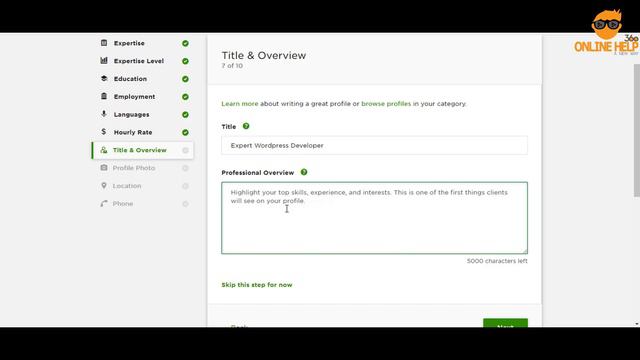Click the Hourly Rate dollar icon
Image resolution: width=640 pixels, height=360 pixels.
click(x=104, y=132)
